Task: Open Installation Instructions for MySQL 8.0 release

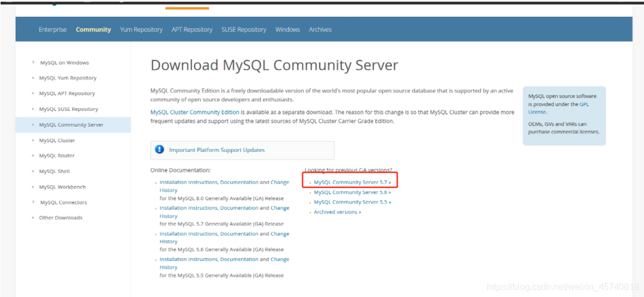Action: click(189, 182)
